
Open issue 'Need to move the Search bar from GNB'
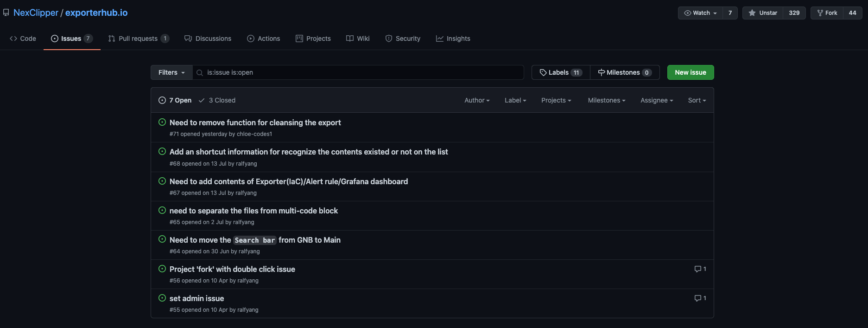pos(255,240)
